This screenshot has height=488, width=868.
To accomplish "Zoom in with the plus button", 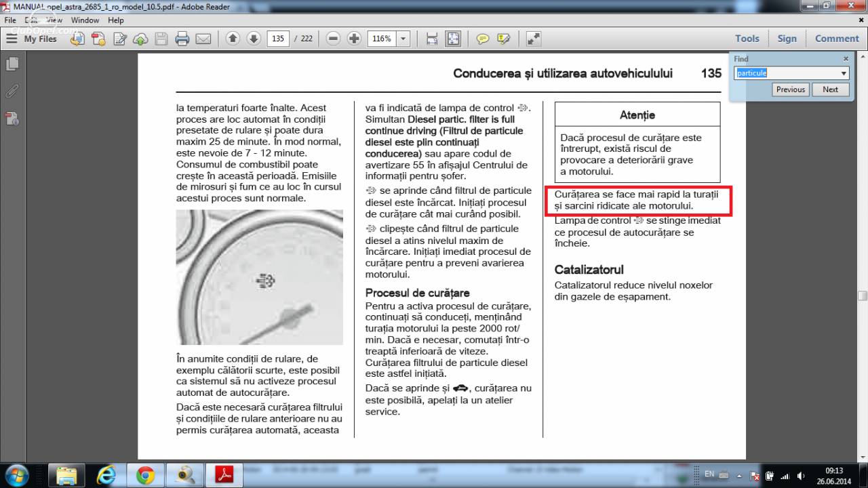I will [x=354, y=39].
